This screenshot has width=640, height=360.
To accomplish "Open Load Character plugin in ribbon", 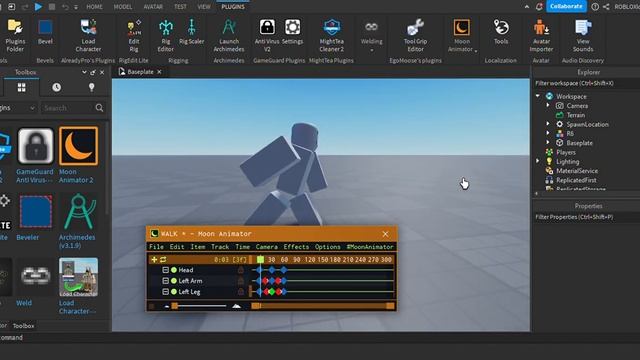I will click(88, 35).
